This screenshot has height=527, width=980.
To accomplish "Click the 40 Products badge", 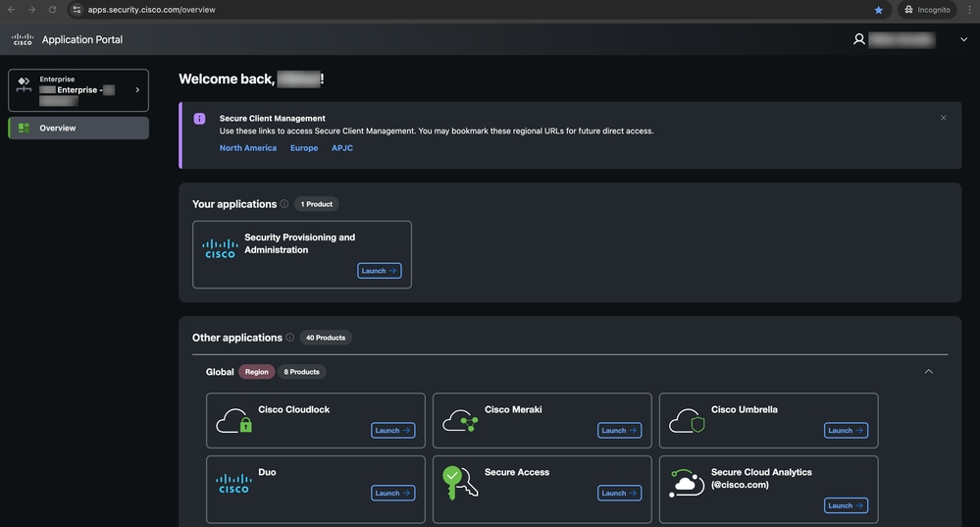I will (x=326, y=338).
